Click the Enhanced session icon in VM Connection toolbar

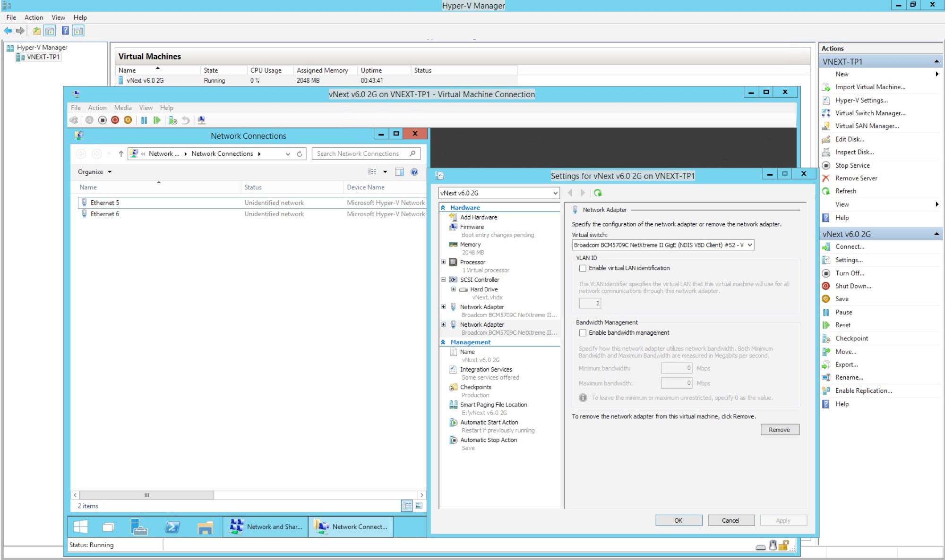coord(202,120)
